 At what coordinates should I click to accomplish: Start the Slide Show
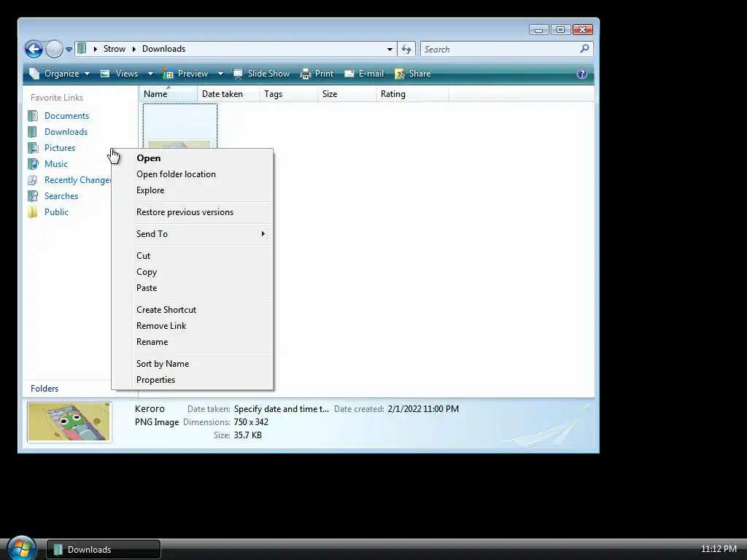point(261,74)
